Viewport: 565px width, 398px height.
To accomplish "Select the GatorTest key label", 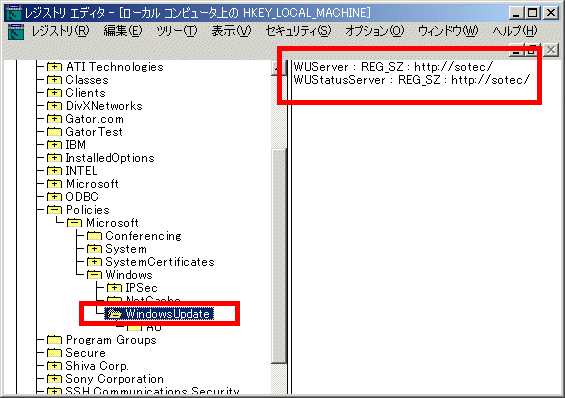I will click(94, 132).
